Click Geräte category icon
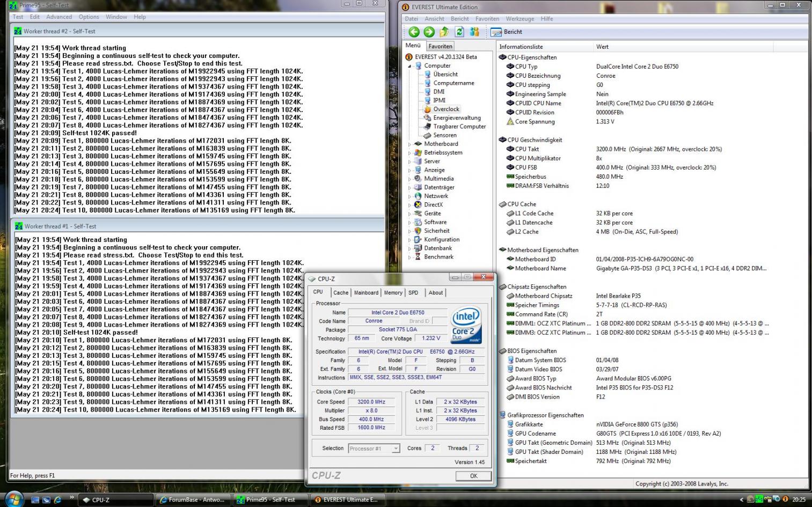 (418, 214)
